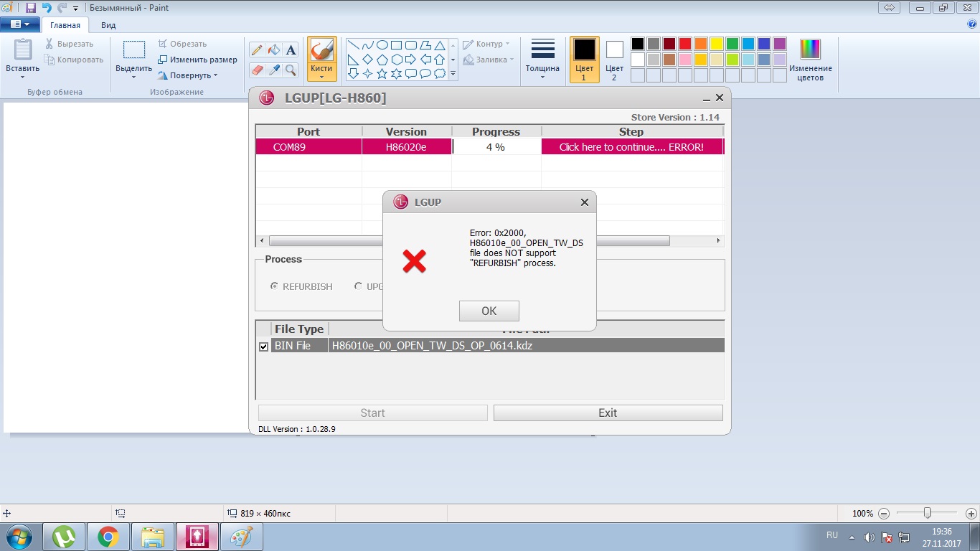This screenshot has width=980, height=551.
Task: Select the Color picker eyedropper tool
Action: pos(273,70)
